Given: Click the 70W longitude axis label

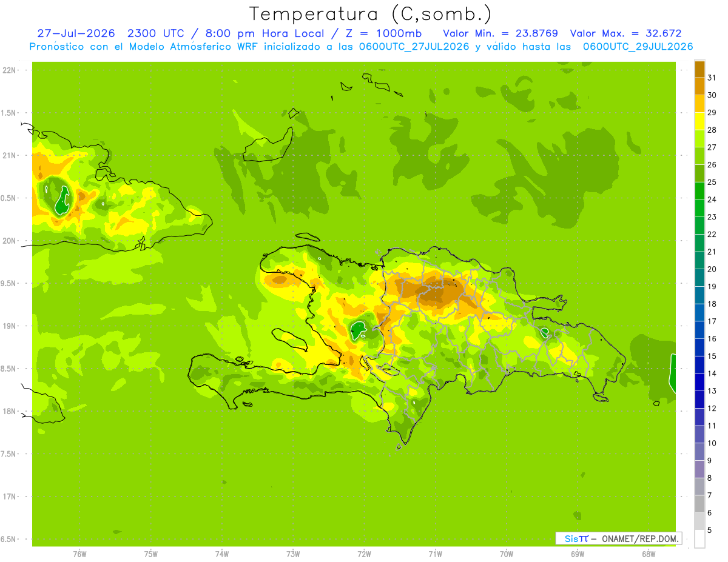Looking at the screenshot, I should (x=507, y=554).
